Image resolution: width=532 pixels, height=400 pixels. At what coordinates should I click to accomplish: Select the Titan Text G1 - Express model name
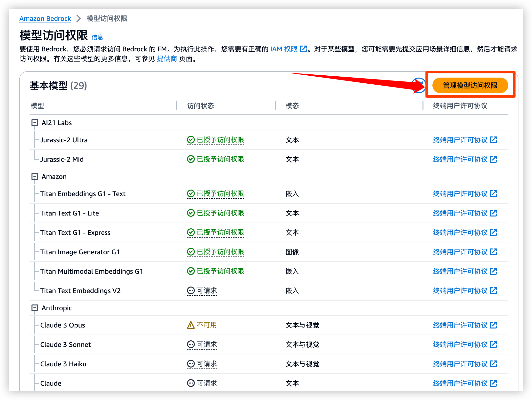[75, 232]
